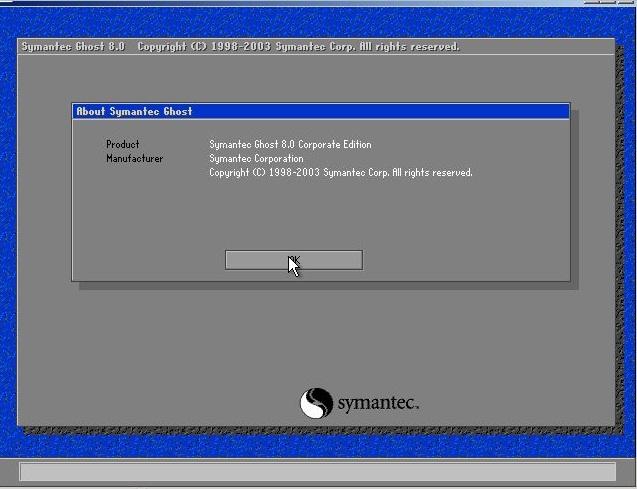Click the About Symantec Ghost title bar
The height and width of the screenshot is (489, 637).
(x=321, y=111)
